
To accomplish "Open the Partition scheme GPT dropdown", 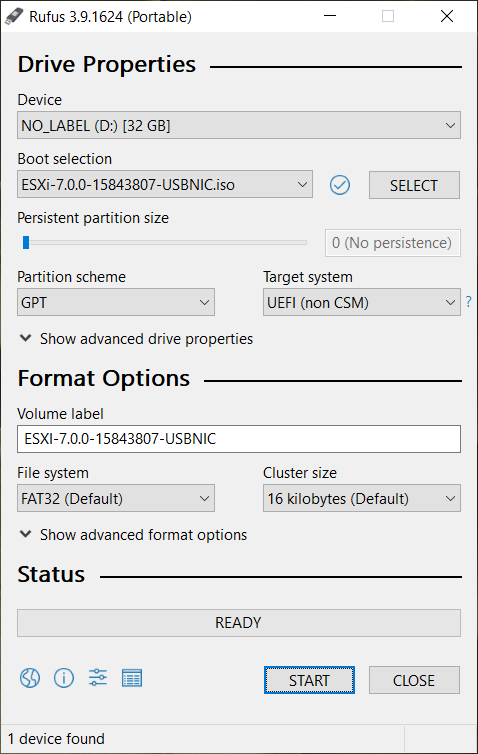I will 116,302.
